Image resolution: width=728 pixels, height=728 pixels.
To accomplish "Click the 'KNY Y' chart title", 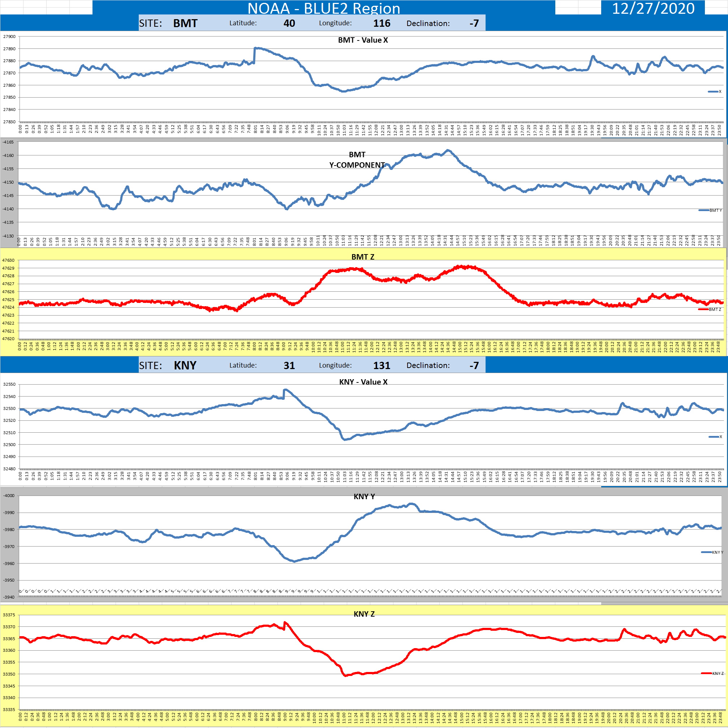I will 364,496.
